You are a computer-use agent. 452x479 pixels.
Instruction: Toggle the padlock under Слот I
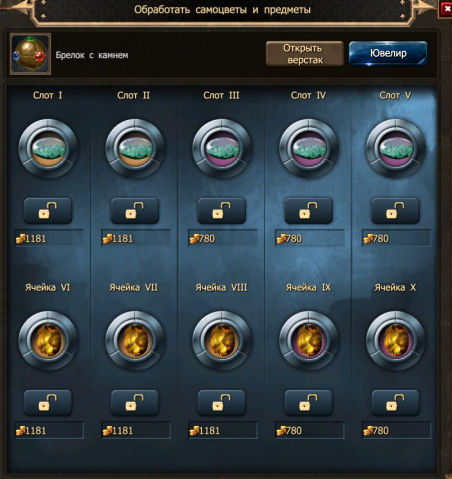(48, 211)
